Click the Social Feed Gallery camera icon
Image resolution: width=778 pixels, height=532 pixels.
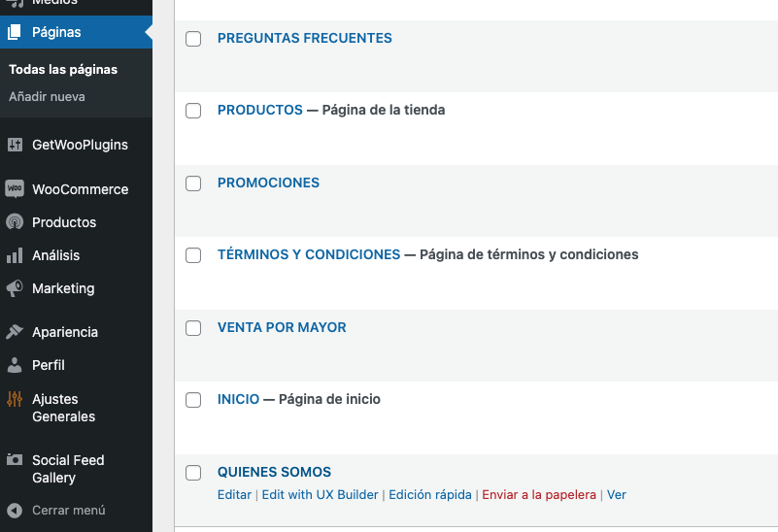click(x=15, y=460)
